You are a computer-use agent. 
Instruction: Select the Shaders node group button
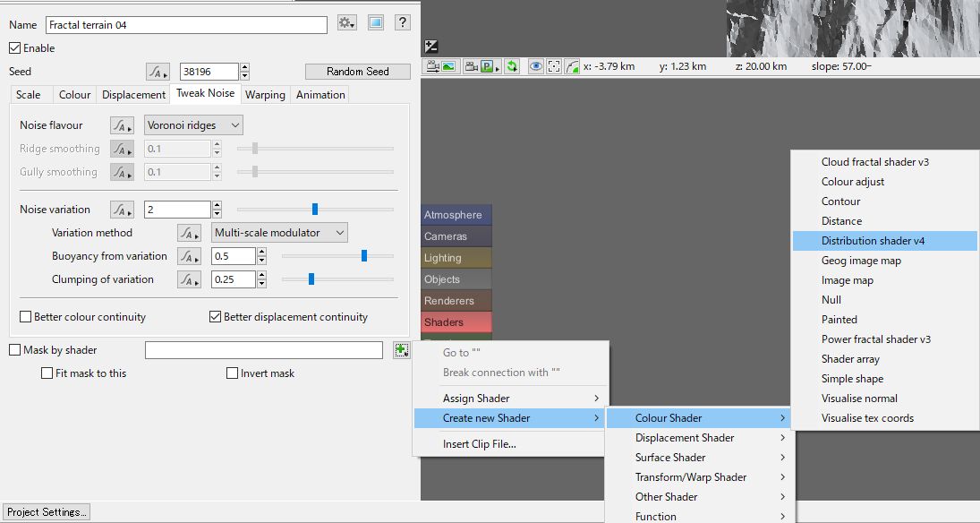[x=456, y=322]
